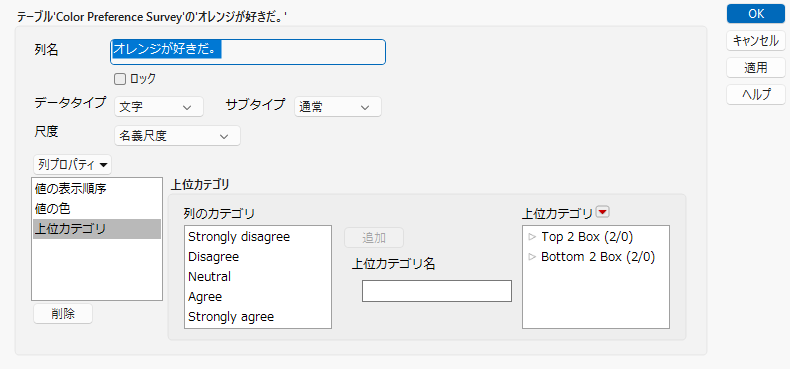Expand the Top 2 Box disclosure triangle
This screenshot has width=790, height=369.
532,236
